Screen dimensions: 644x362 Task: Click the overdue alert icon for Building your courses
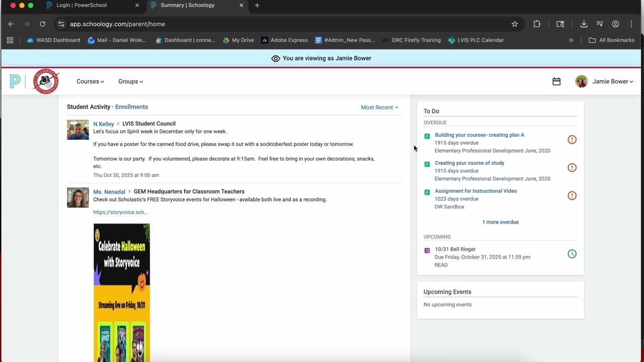tap(572, 140)
